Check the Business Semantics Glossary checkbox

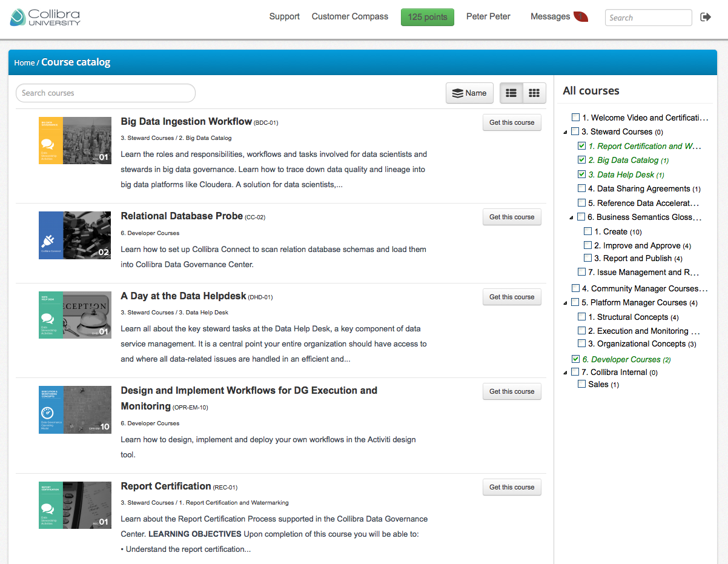(x=581, y=217)
